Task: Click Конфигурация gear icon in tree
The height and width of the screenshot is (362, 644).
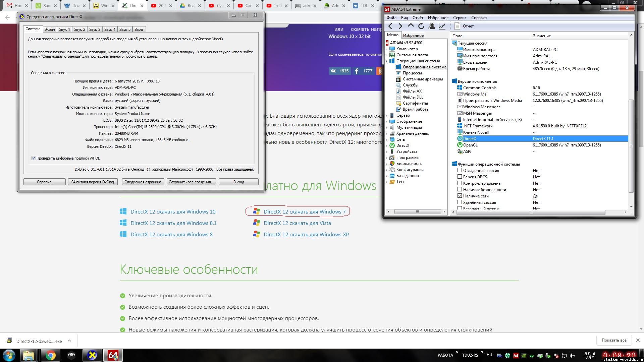Action: pos(392,170)
